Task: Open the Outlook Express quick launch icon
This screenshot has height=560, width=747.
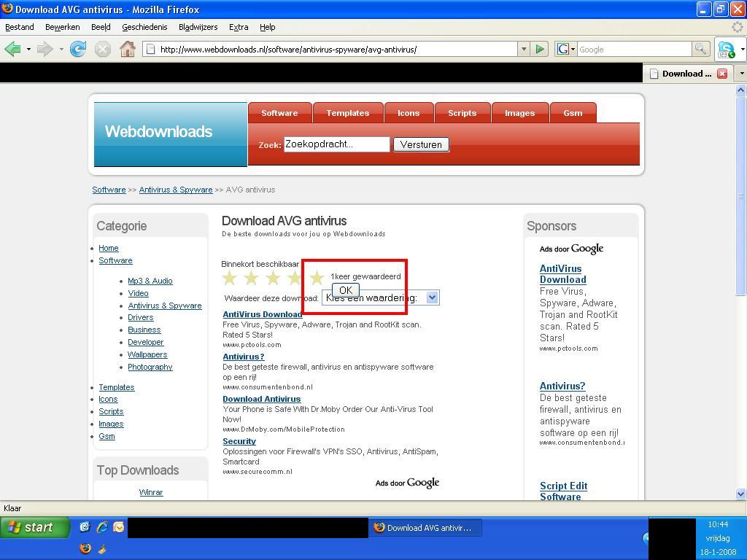Action: coord(119,526)
